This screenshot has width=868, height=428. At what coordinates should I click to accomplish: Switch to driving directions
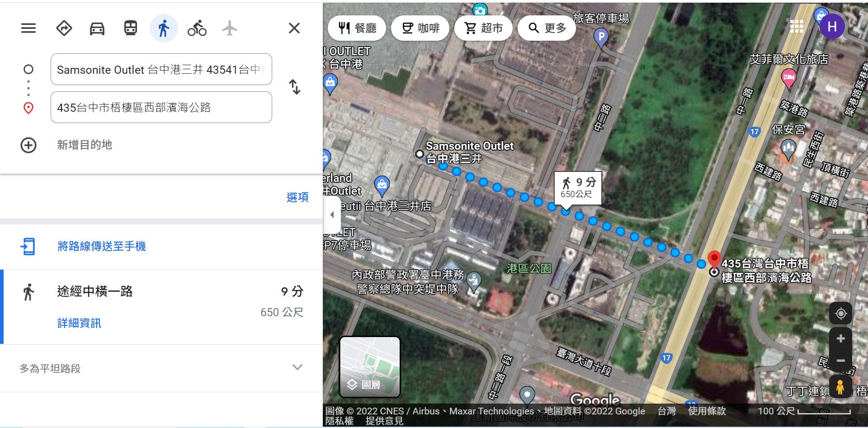point(97,29)
